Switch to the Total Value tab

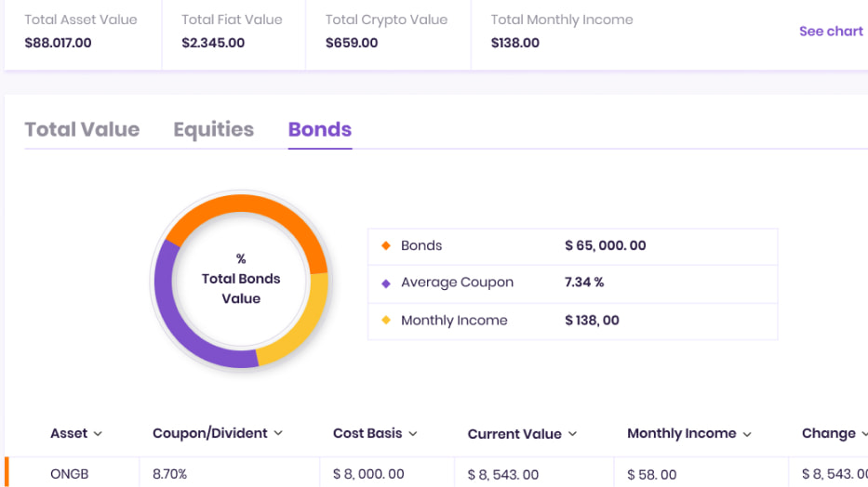click(x=82, y=130)
